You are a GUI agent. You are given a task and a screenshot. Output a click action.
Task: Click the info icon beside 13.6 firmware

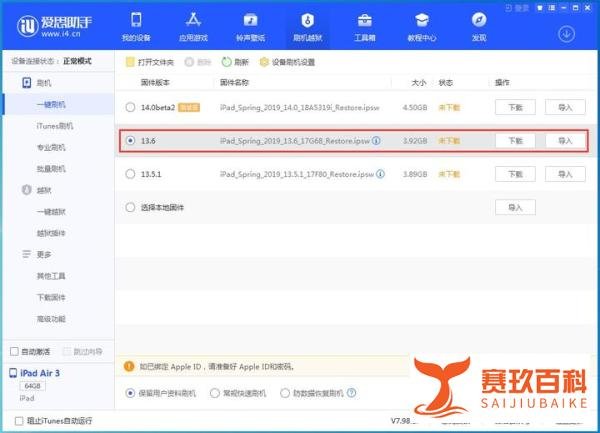376,141
